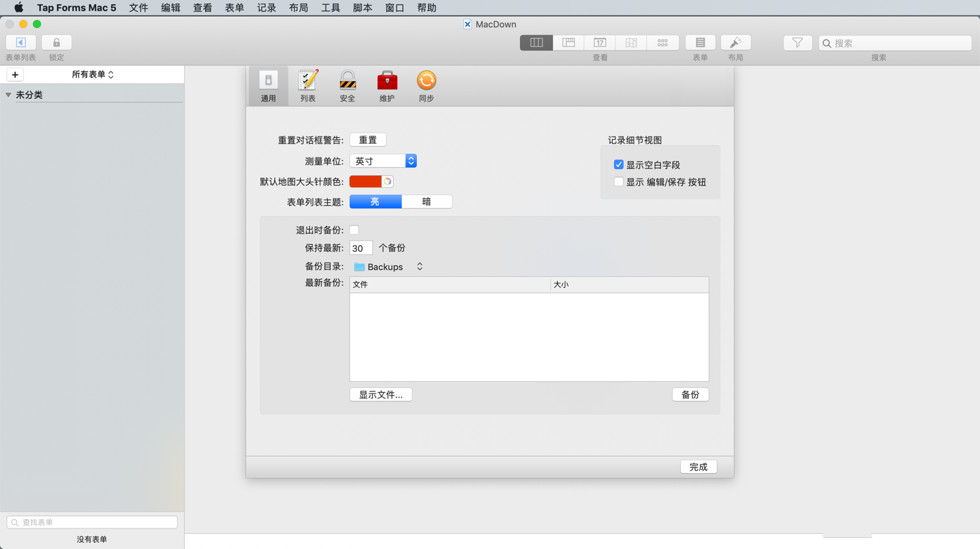This screenshot has width=980, height=549.
Task: Enable the 退出时备份 checkbox
Action: tap(354, 230)
